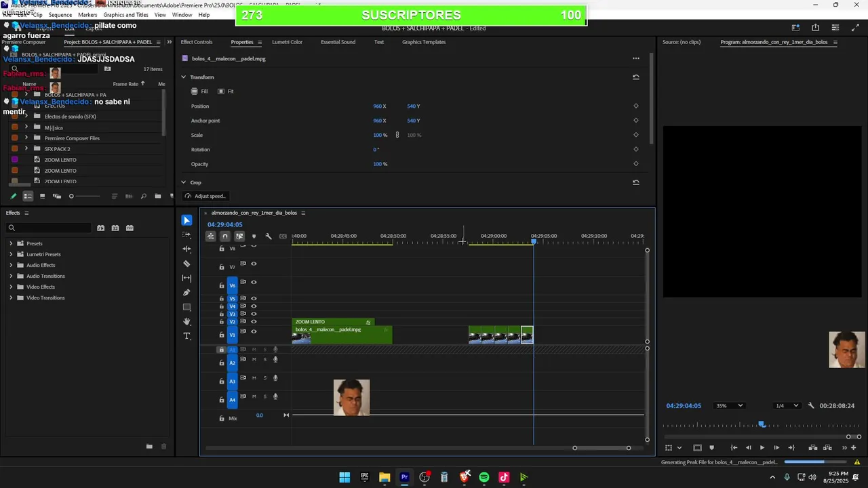Image resolution: width=868 pixels, height=488 pixels.
Task: Click Lift button in Program monitor
Action: [x=813, y=447]
